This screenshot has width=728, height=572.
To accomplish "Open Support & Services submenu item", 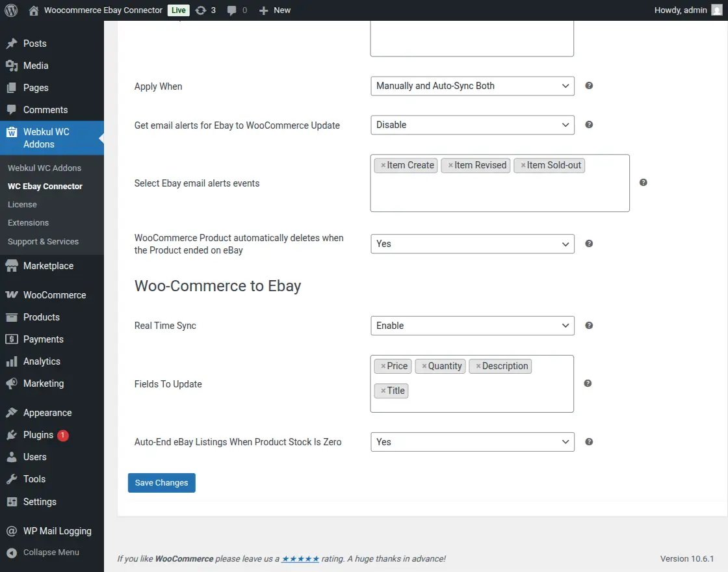I will tap(43, 241).
